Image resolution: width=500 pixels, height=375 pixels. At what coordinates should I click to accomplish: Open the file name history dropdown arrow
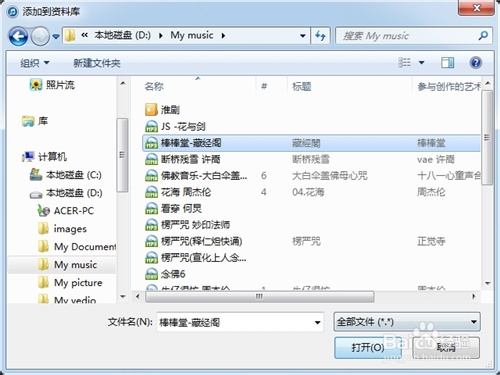coord(318,322)
